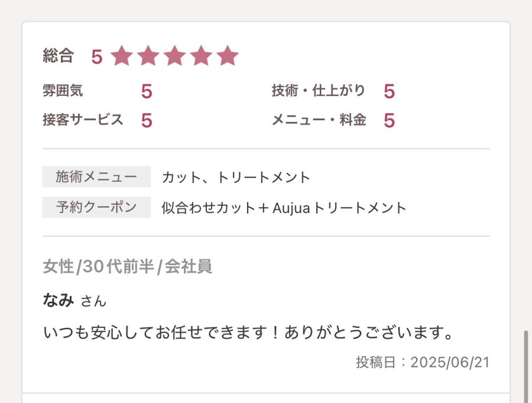Screen dimensions: 532x403
Task: Click the 技術・仕上がり rating label
Action: [319, 91]
